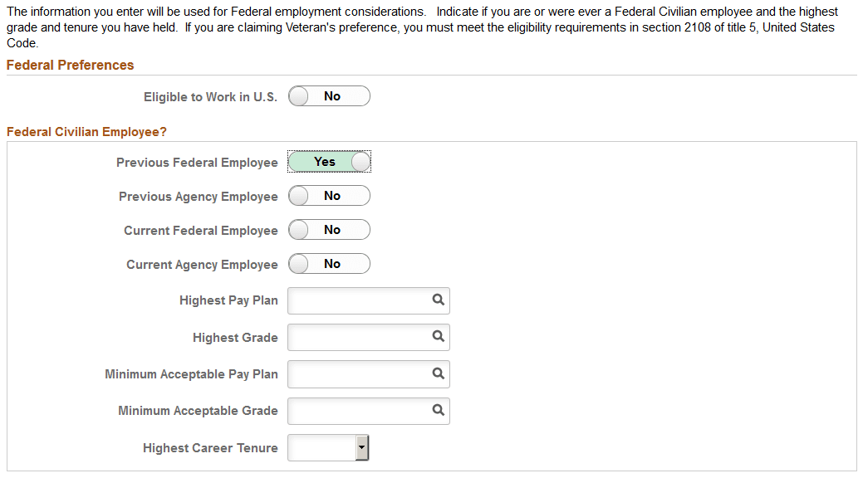
Task: Open the Highest Career Tenure dropdown
Action: pos(328,447)
